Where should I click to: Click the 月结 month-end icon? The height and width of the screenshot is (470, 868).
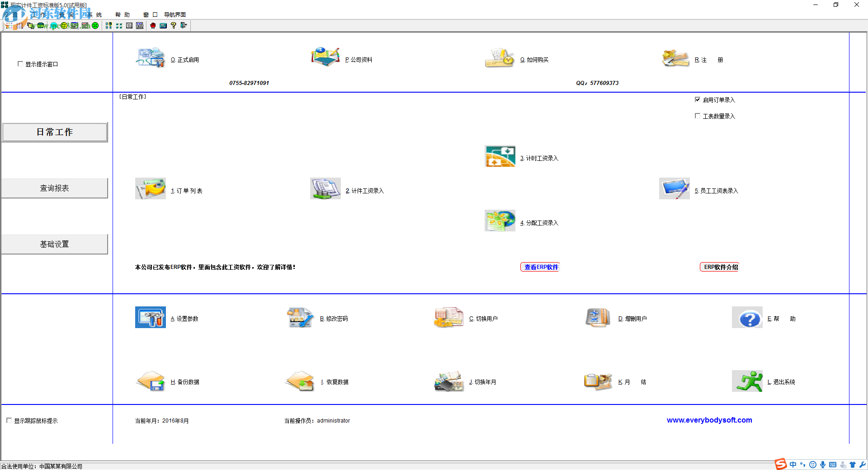tap(598, 381)
